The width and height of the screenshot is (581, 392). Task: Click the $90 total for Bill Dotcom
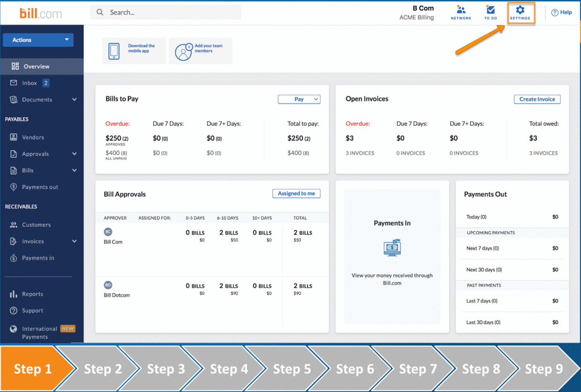click(297, 293)
